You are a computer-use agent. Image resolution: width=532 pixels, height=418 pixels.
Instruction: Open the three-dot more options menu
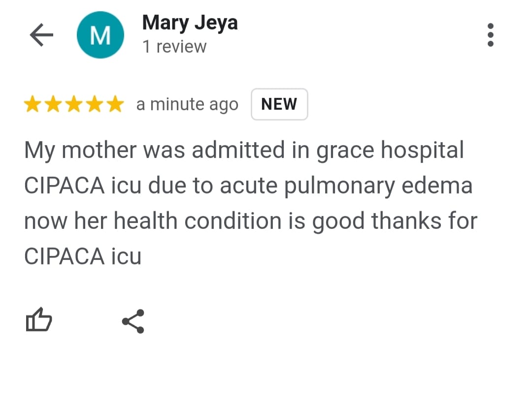pyautogui.click(x=490, y=35)
